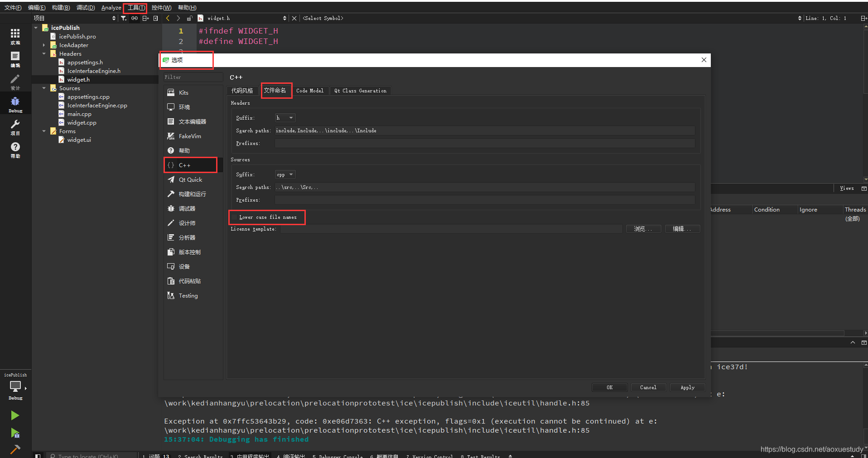Image resolution: width=868 pixels, height=458 pixels.
Task: Expand the IceAdapter tree node
Action: [x=44, y=45]
